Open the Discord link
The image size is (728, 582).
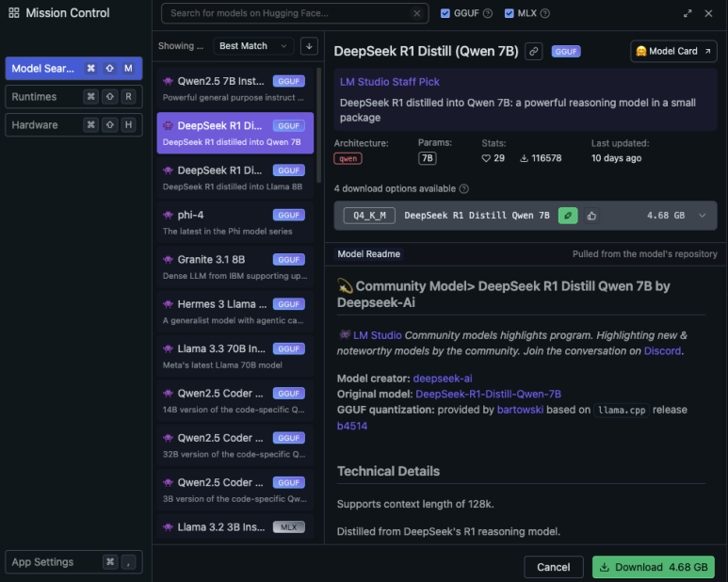tap(662, 351)
